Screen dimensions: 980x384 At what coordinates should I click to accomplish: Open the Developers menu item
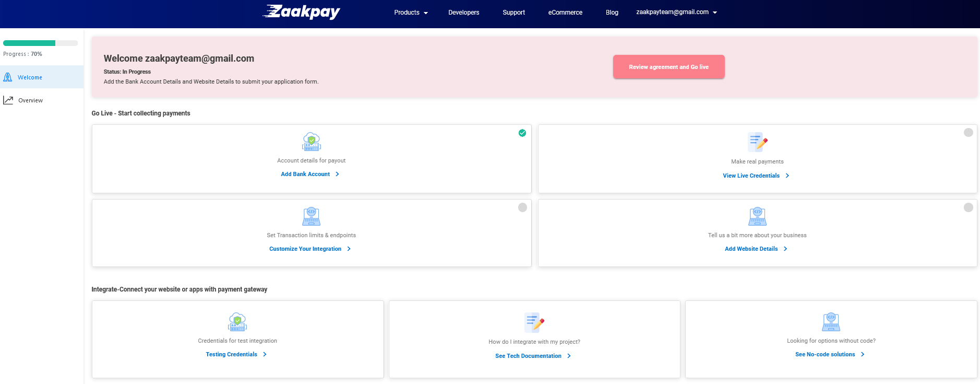pyautogui.click(x=464, y=13)
